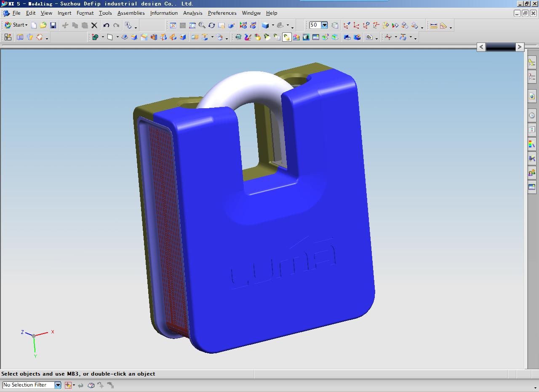Select the Rotate view tool
This screenshot has height=392, width=539.
(212, 25)
